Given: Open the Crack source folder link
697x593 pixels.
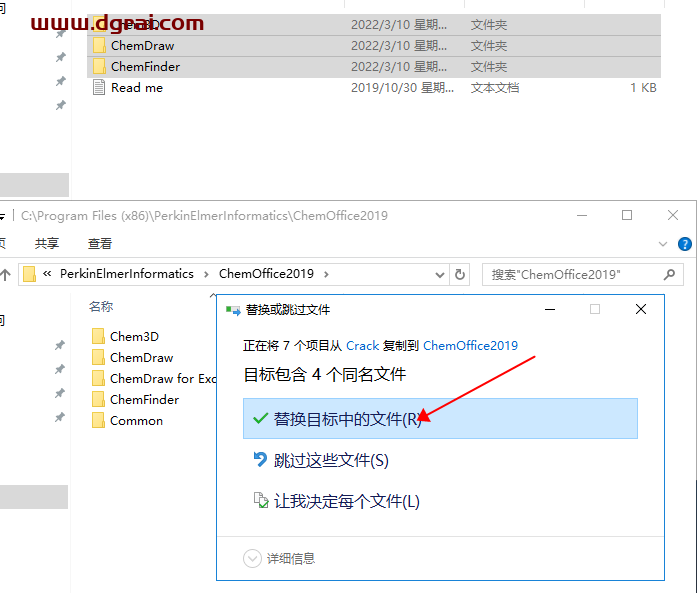Looking at the screenshot, I should coord(362,345).
